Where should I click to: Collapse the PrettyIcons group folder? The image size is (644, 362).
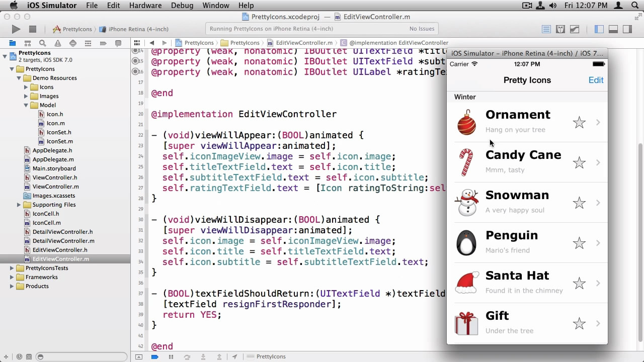12,69
